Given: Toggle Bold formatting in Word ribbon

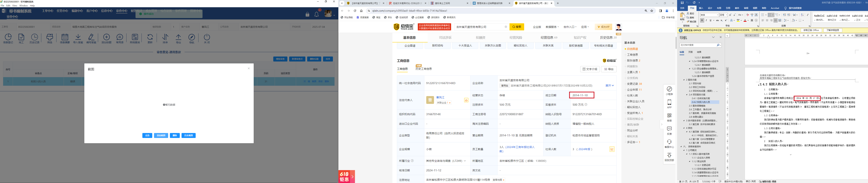Looking at the screenshot, I should tap(702, 21).
